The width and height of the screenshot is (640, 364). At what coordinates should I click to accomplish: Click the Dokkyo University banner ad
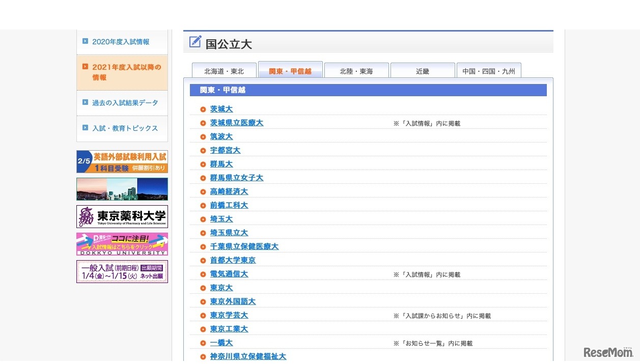tap(122, 244)
